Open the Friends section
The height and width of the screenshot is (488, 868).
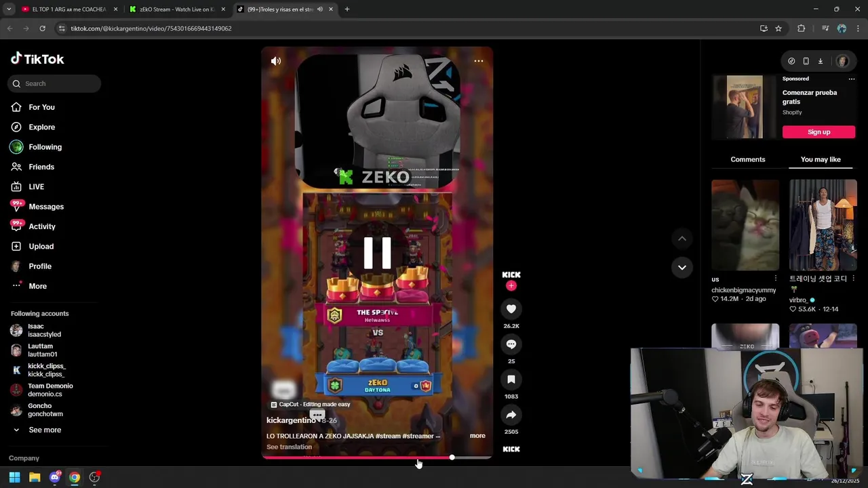pyautogui.click(x=33, y=167)
